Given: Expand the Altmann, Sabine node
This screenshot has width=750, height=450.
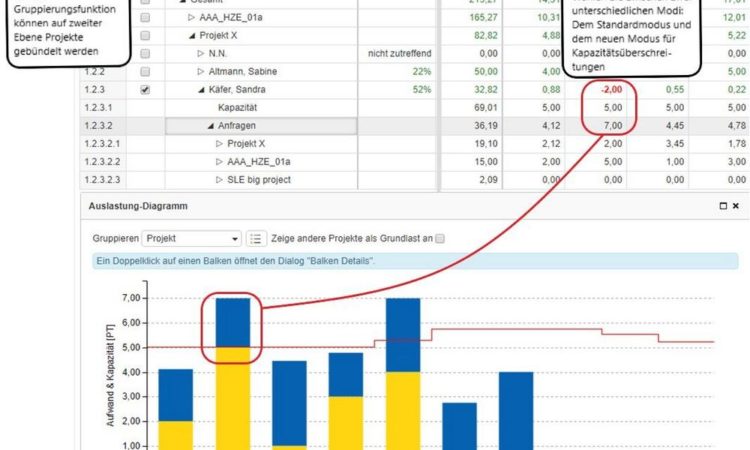Looking at the screenshot, I should (201, 71).
